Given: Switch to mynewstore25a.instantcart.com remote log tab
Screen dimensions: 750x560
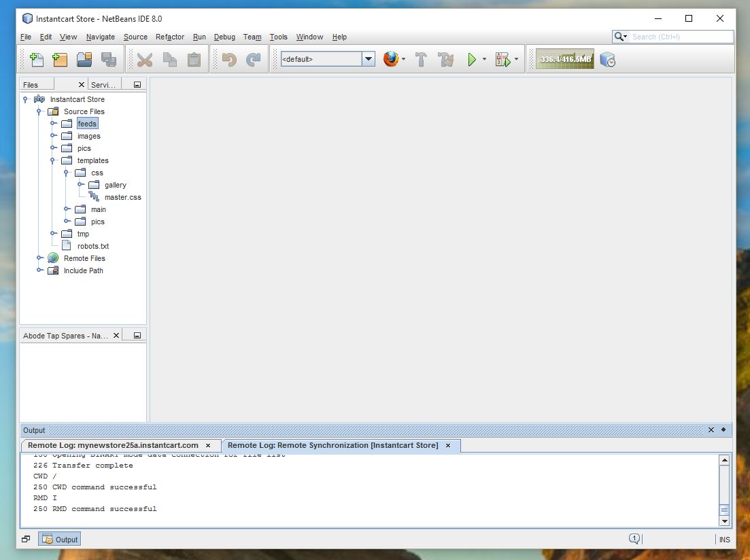Looking at the screenshot, I should (x=113, y=445).
